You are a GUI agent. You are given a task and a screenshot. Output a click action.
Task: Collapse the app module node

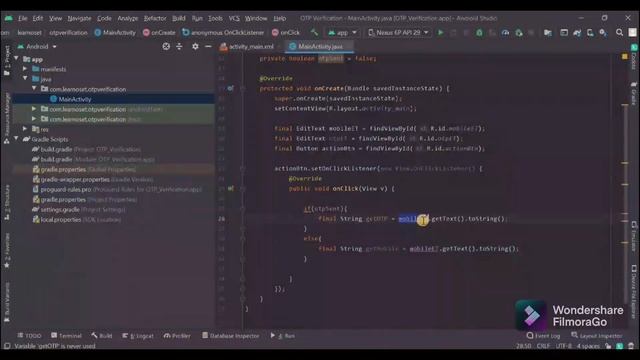(x=16, y=59)
